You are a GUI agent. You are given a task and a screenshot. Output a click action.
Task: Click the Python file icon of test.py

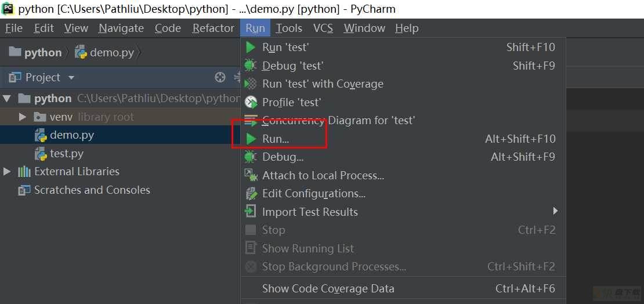pos(41,154)
